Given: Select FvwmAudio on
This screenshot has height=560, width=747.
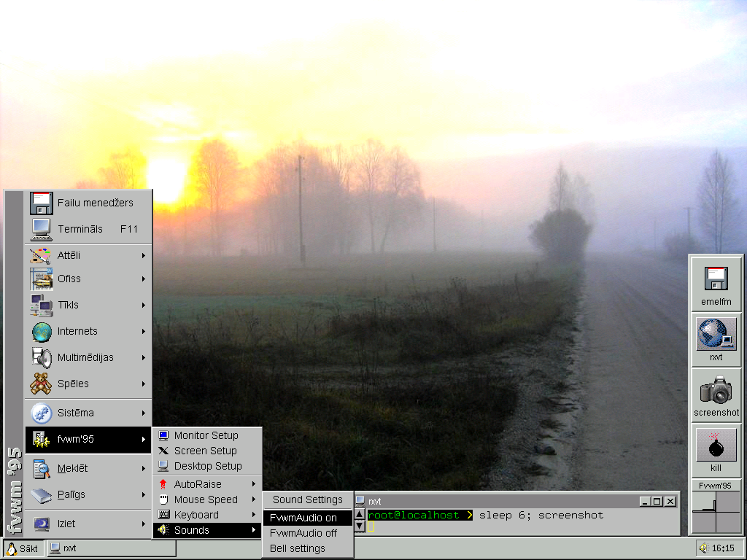Looking at the screenshot, I should tap(308, 518).
